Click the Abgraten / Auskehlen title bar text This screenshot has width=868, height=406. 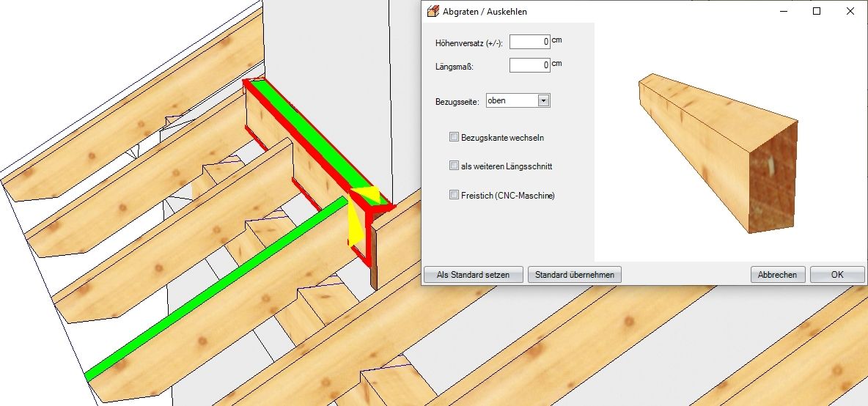pyautogui.click(x=485, y=12)
